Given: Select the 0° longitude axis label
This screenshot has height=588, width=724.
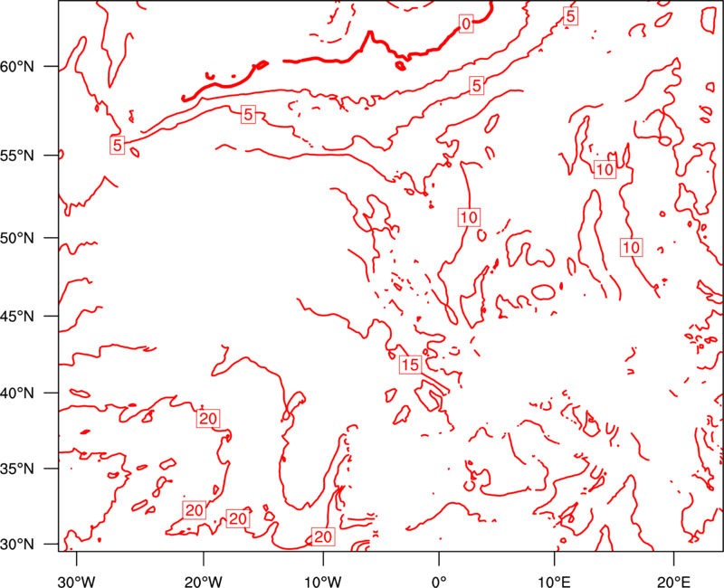Looking at the screenshot, I should point(439,581).
